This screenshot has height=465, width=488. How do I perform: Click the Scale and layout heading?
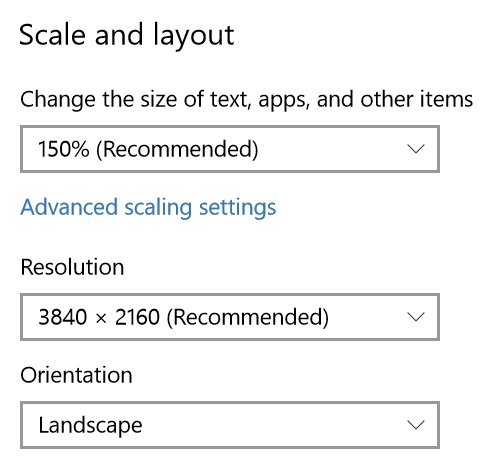pos(127,36)
